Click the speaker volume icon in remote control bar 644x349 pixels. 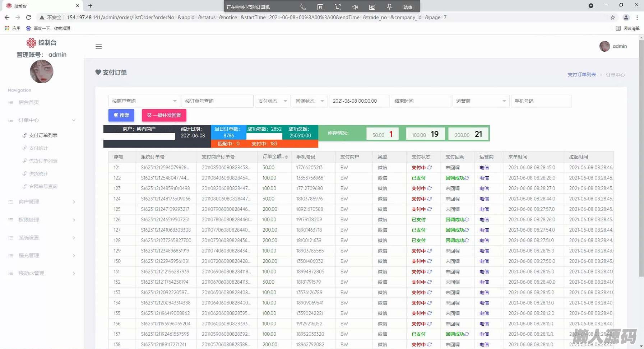point(355,7)
